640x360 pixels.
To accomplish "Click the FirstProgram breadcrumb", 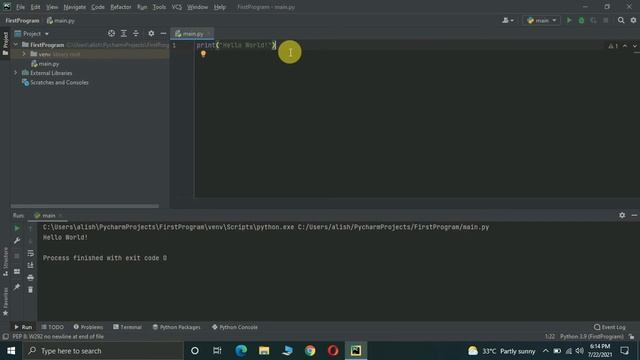I will 22,20.
